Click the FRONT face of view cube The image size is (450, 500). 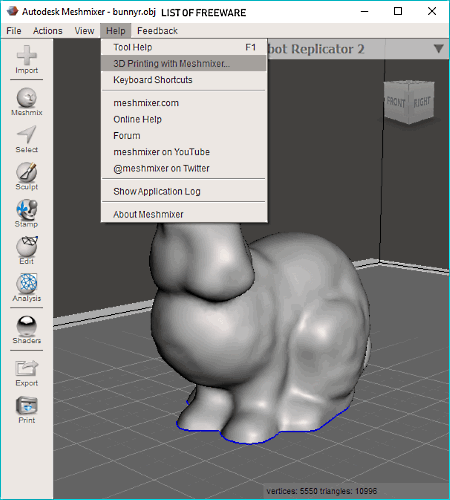(x=396, y=102)
